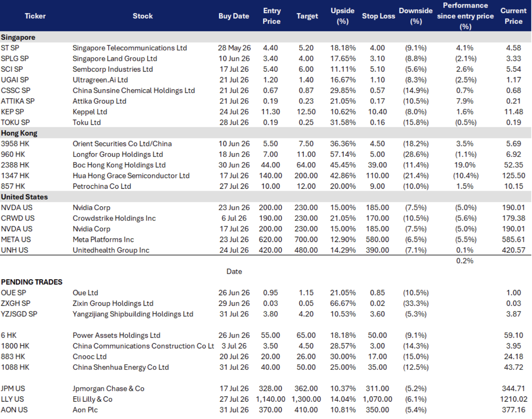Click Eli Lilly's entry price 1,140.00
The width and height of the screenshot is (532, 419).
[270, 399]
